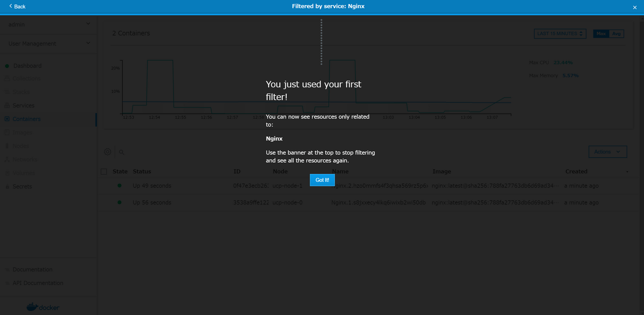Click the 'Filtered by service: Nginx' banner title

click(328, 7)
